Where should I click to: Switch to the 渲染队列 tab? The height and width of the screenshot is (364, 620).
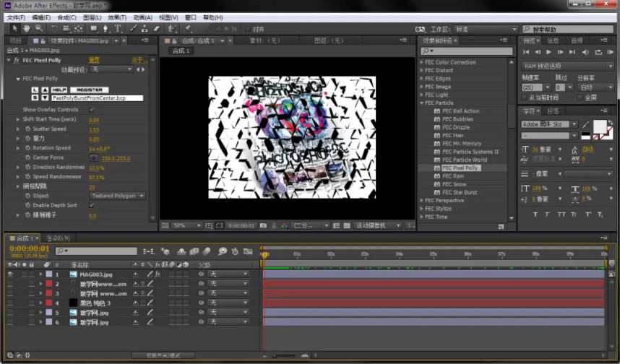pyautogui.click(x=58, y=238)
